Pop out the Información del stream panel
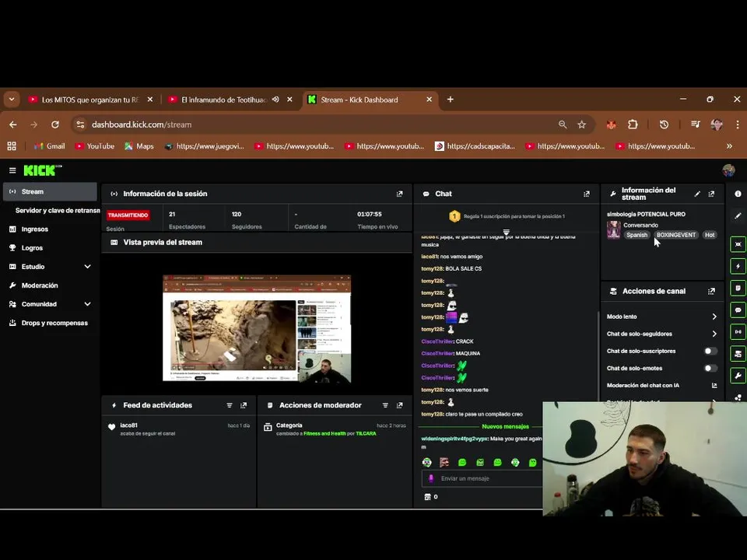 coord(711,194)
